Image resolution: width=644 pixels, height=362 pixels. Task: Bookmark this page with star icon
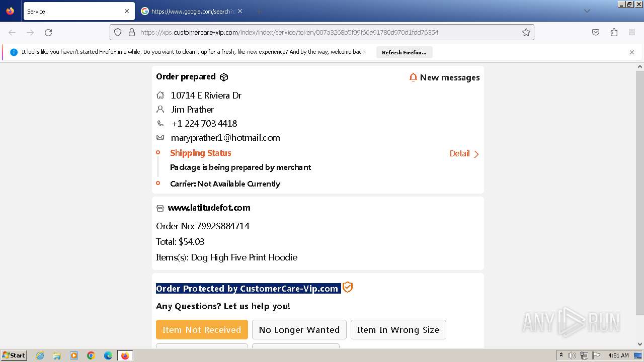point(526,32)
